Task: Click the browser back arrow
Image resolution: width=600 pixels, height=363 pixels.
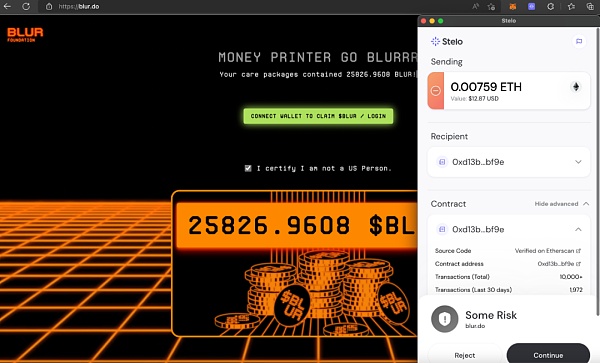Action: [7, 7]
